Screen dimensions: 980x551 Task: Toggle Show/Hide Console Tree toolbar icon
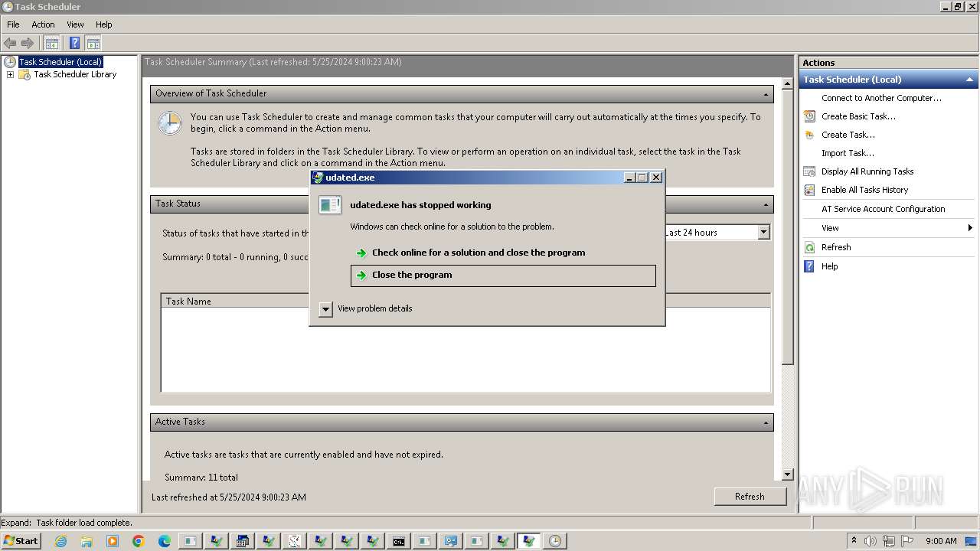pyautogui.click(x=52, y=43)
